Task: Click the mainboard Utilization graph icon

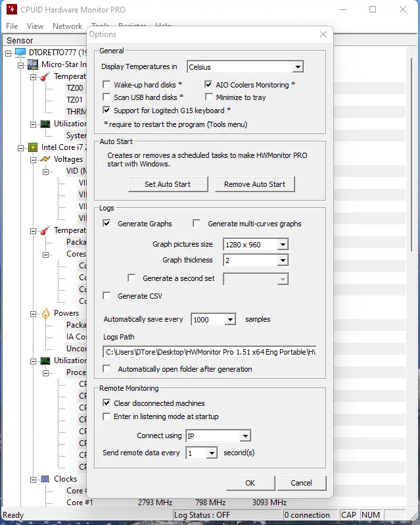Action: [45, 124]
